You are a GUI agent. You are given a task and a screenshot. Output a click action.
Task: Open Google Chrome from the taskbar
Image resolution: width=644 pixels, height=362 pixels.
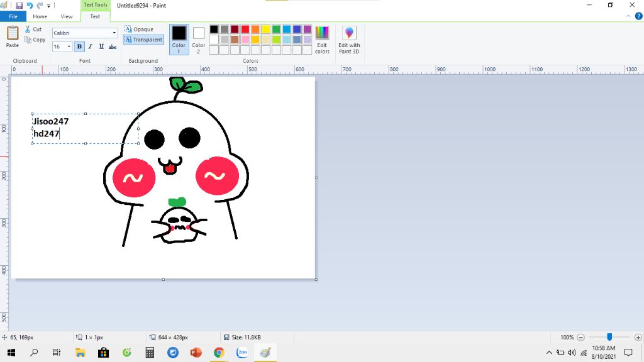[x=219, y=353]
